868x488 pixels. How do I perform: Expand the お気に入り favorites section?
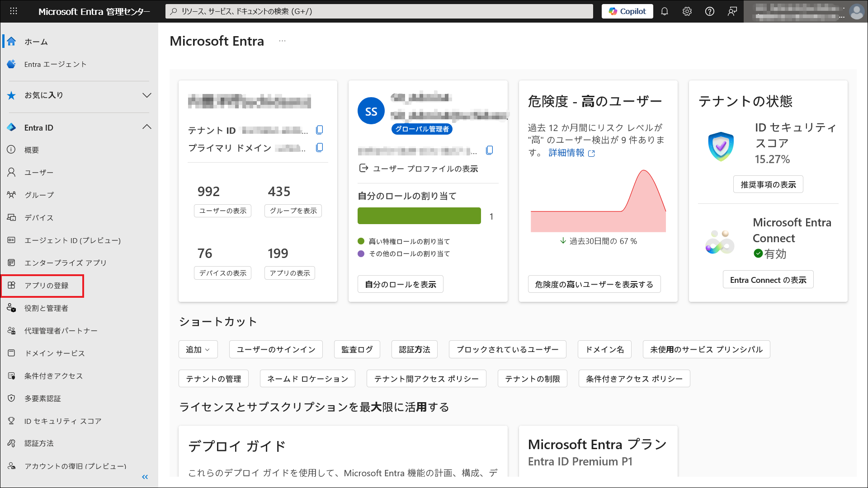coord(146,95)
